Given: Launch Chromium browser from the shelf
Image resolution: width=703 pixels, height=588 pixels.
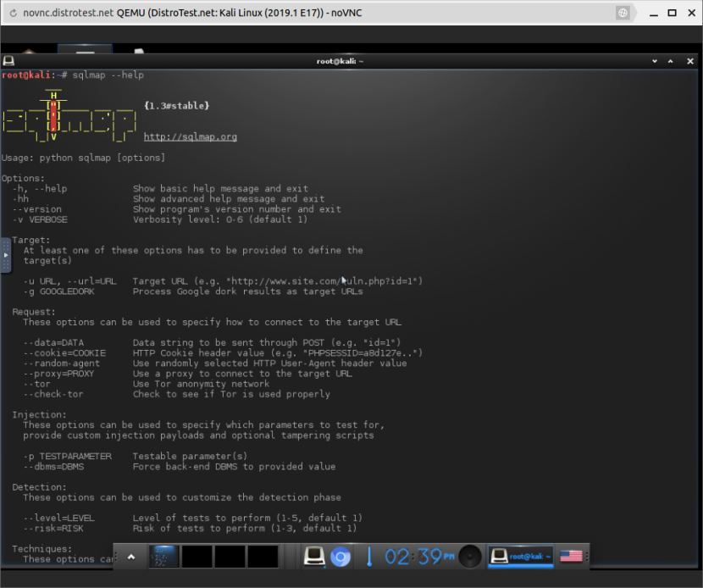Looking at the screenshot, I should [x=340, y=557].
